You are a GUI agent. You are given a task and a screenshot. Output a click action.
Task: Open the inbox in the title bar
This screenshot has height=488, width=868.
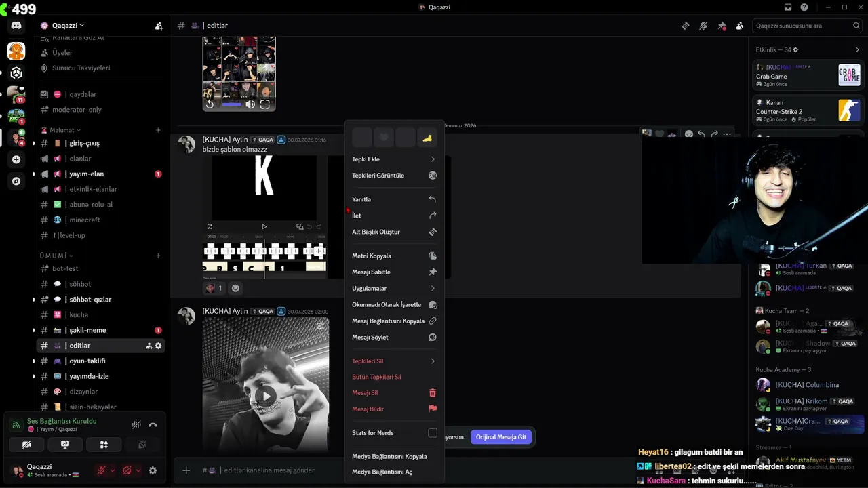coord(788,7)
